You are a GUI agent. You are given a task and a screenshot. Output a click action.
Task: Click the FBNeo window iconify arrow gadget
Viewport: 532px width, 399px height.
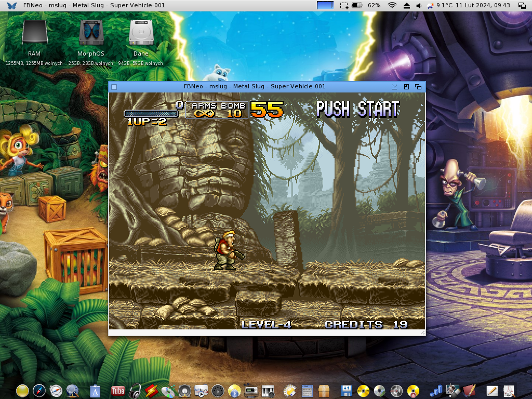tap(395, 87)
